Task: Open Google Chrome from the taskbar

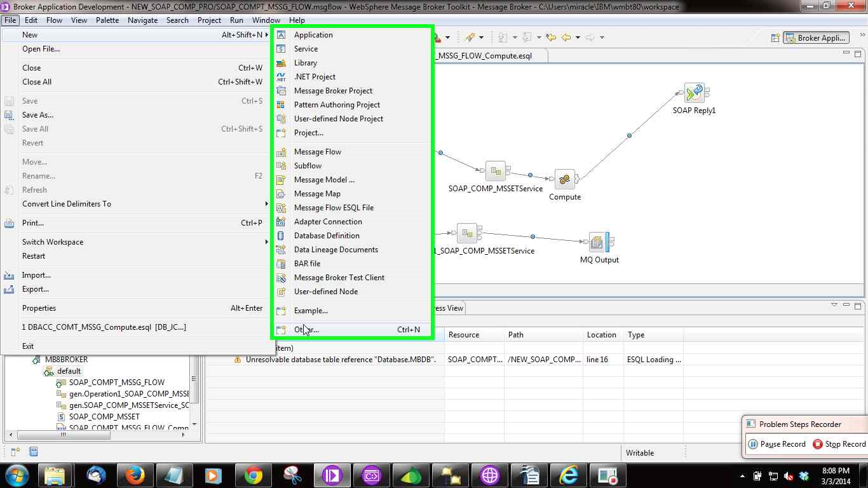Action: pyautogui.click(x=253, y=475)
